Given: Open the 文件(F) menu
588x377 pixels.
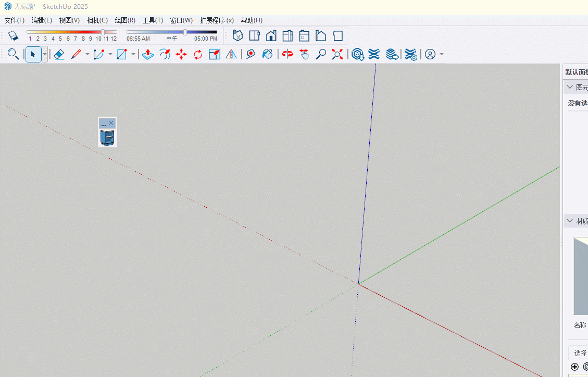Looking at the screenshot, I should pyautogui.click(x=15, y=20).
